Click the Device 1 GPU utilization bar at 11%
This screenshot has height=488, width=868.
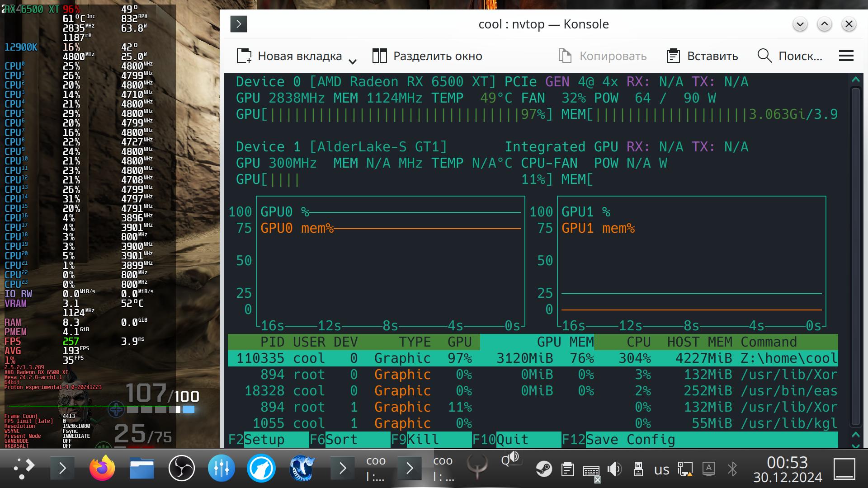394,179
